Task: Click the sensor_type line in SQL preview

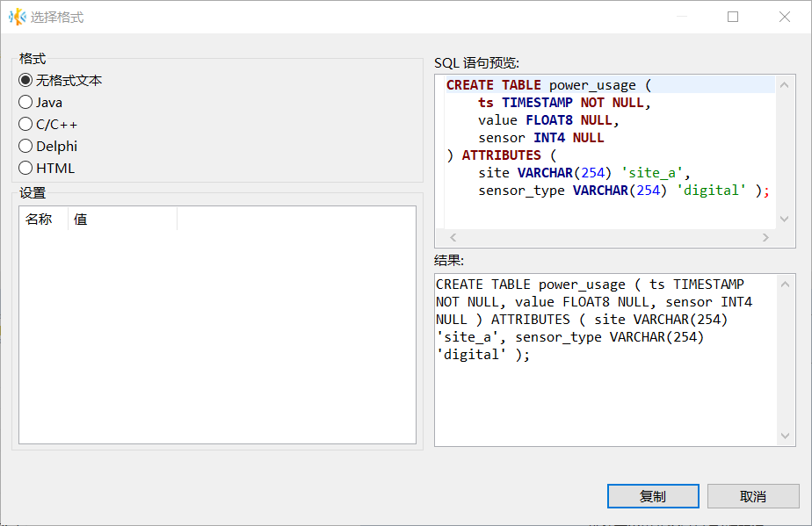Action: pos(615,191)
